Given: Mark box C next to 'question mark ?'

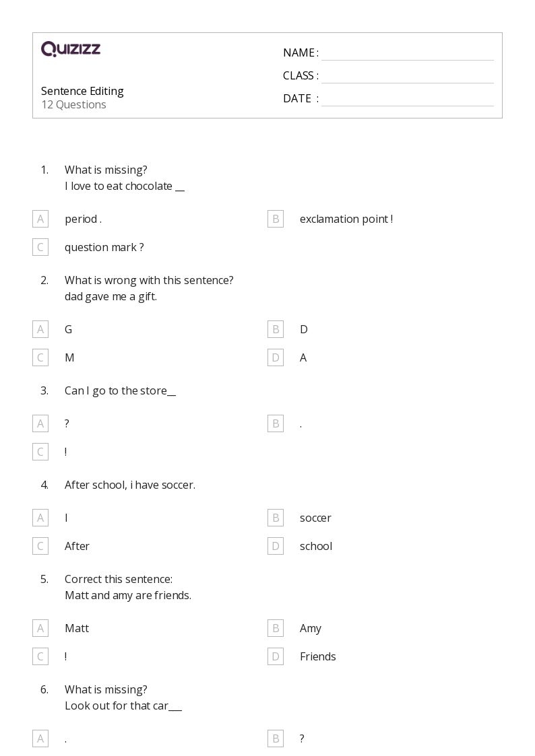Looking at the screenshot, I should tap(40, 247).
